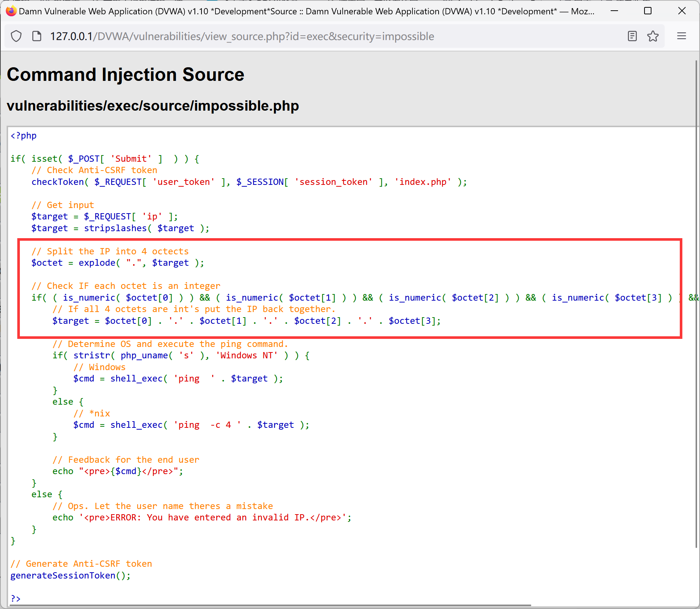Click the "If all 4 octets are int's" comment
700x609 pixels.
pos(194,309)
